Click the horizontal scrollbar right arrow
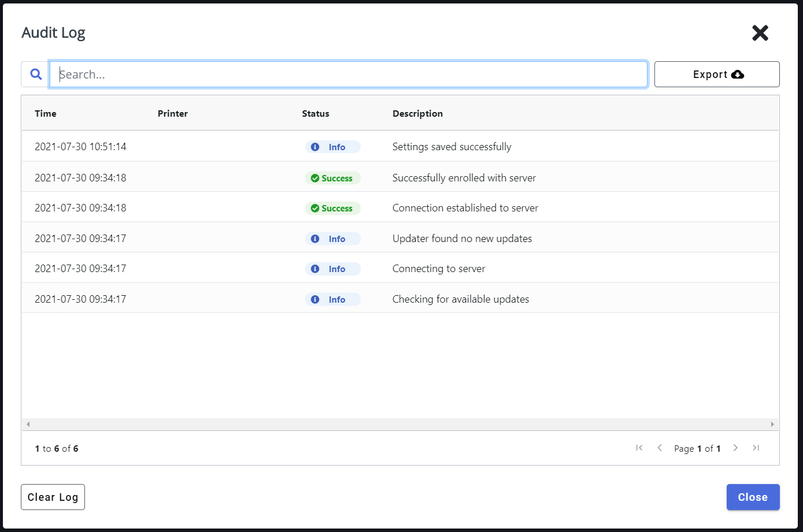The width and height of the screenshot is (803, 532). pos(772,425)
